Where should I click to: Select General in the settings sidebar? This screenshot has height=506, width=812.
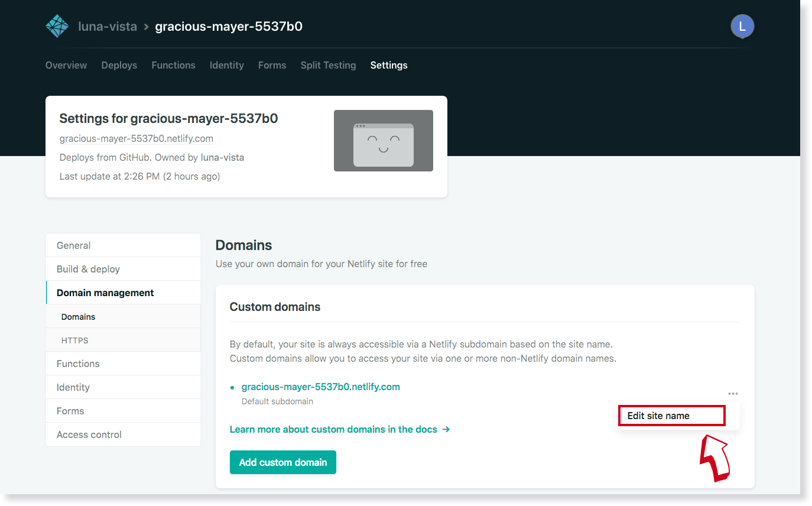73,245
